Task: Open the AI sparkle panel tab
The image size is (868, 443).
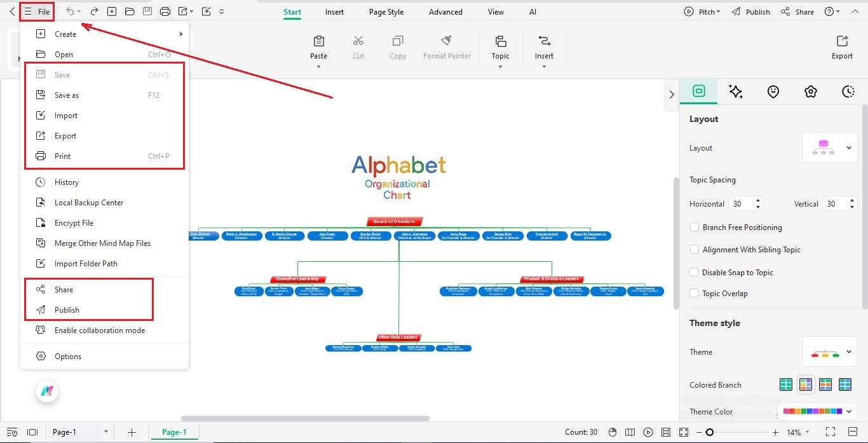Action: tap(736, 92)
